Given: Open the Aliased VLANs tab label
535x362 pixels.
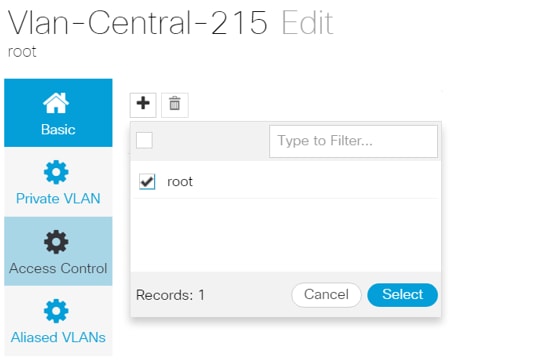Looking at the screenshot, I should pos(58,337).
